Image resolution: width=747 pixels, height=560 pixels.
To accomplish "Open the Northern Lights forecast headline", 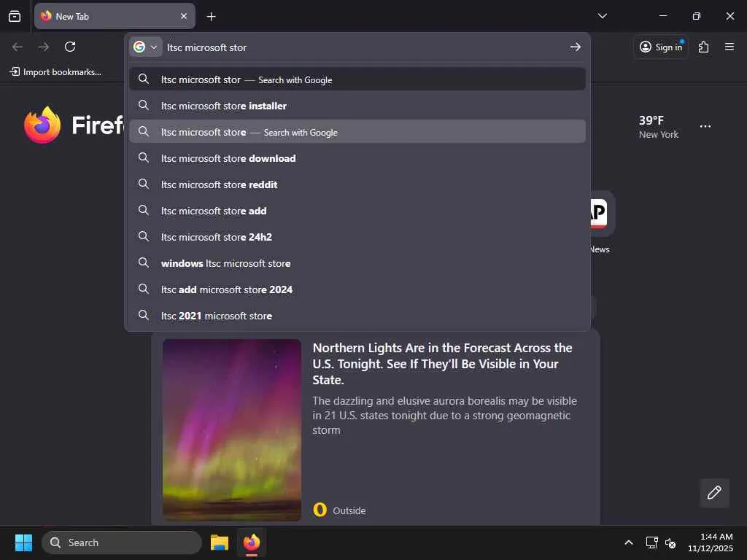I will tap(442, 364).
